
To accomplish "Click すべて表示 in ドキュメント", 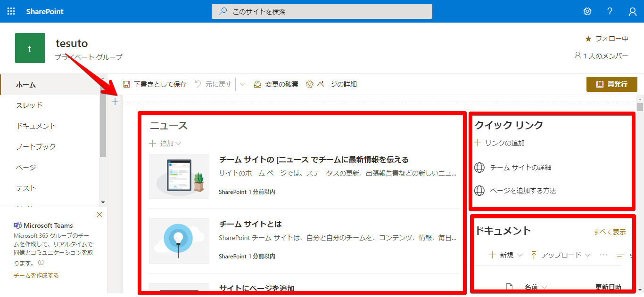I will [610, 232].
